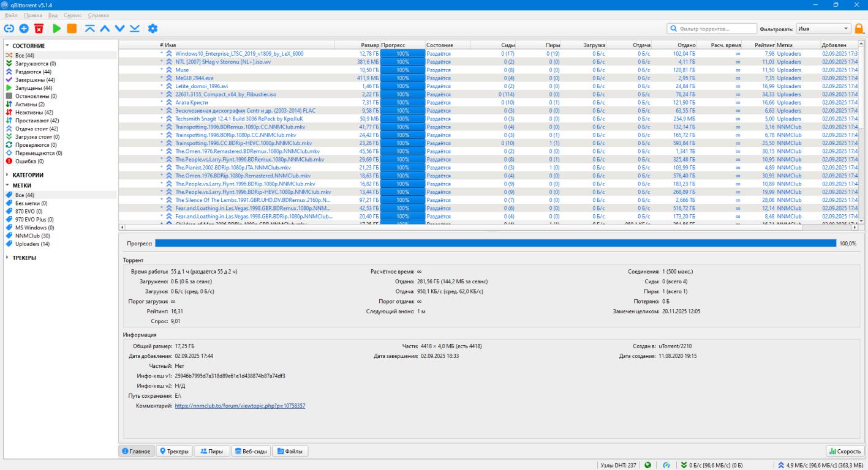
Task: Open the Фильтровать Имя dropdown
Action: pyautogui.click(x=823, y=29)
